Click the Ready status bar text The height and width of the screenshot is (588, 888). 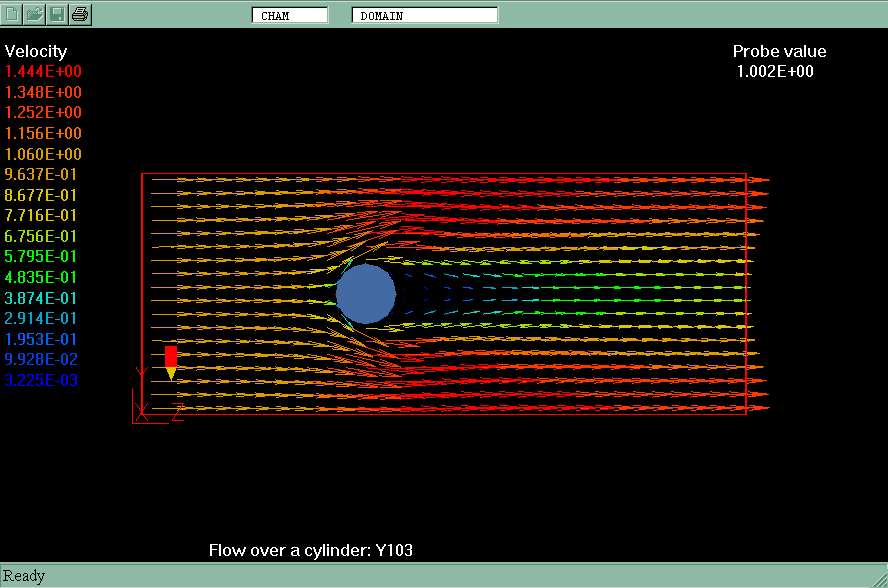25,576
